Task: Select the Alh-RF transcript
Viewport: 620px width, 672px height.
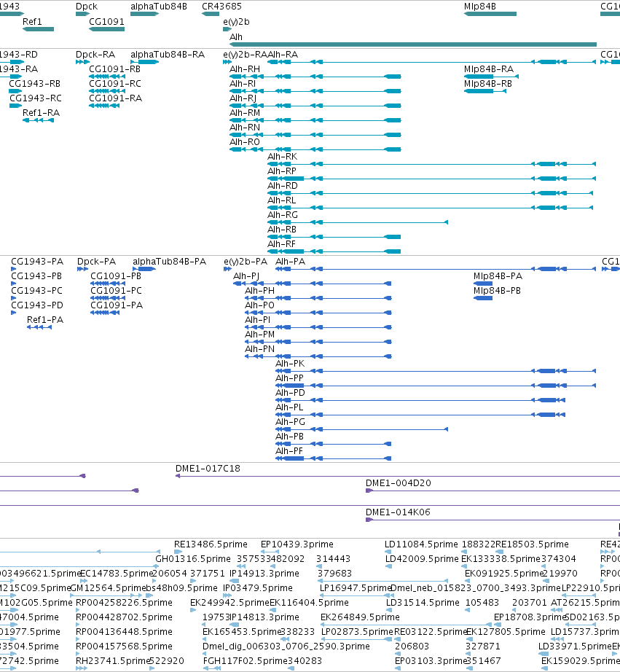Action: (x=334, y=251)
